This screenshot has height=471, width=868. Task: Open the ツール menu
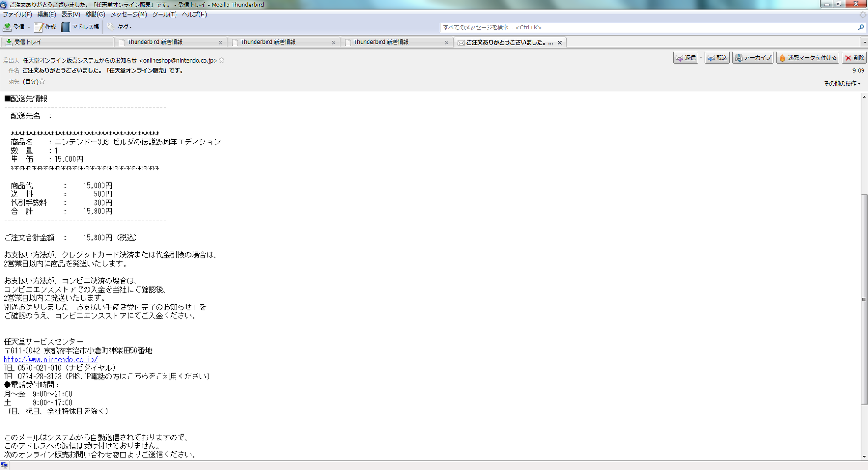point(164,14)
